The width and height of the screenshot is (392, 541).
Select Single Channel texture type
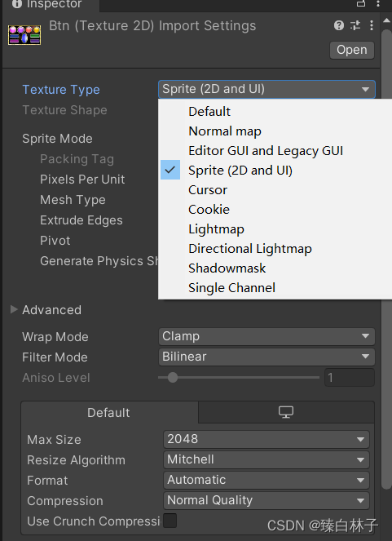click(x=231, y=288)
